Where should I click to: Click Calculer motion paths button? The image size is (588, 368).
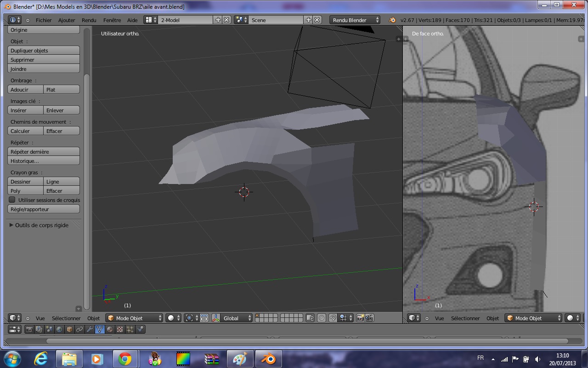pyautogui.click(x=26, y=131)
